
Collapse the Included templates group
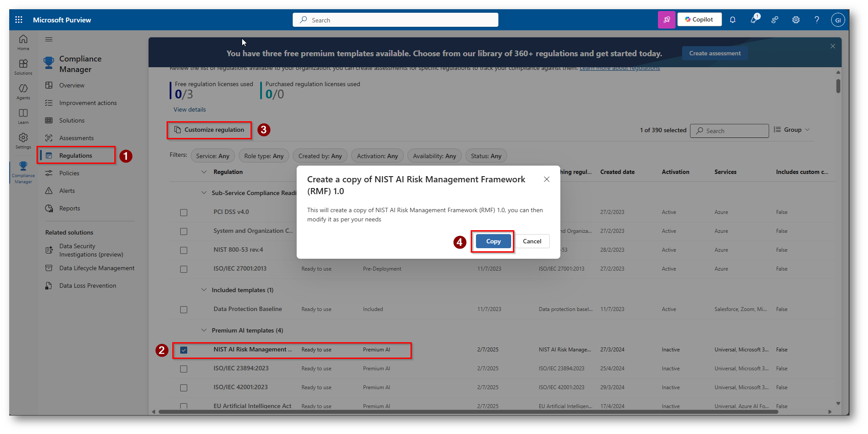click(x=204, y=290)
